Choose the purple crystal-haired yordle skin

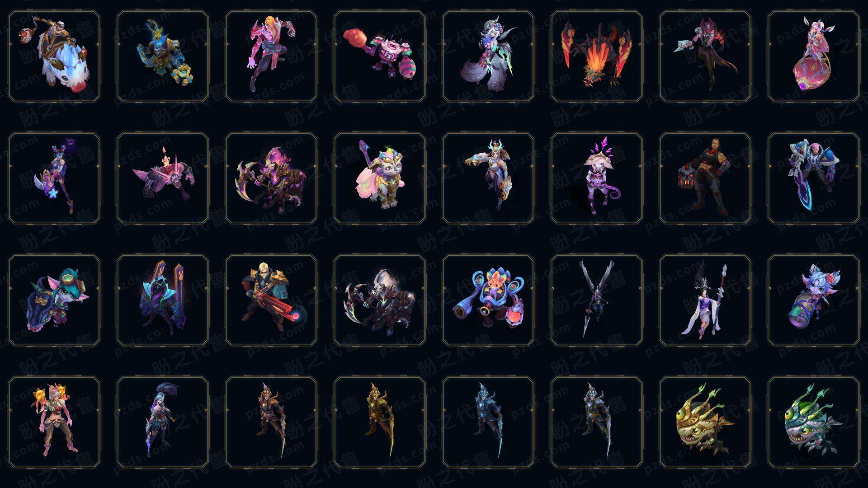tap(597, 178)
